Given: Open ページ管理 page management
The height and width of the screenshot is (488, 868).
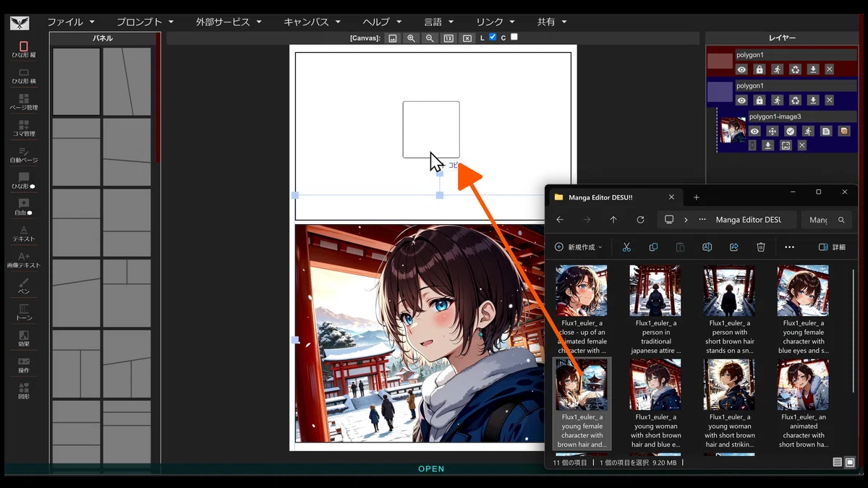Looking at the screenshot, I should 24,102.
